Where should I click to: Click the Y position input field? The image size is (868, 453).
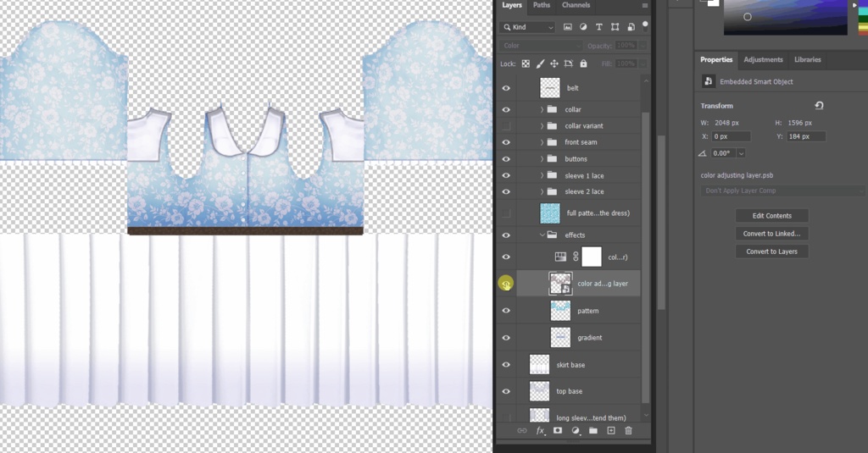click(x=806, y=136)
